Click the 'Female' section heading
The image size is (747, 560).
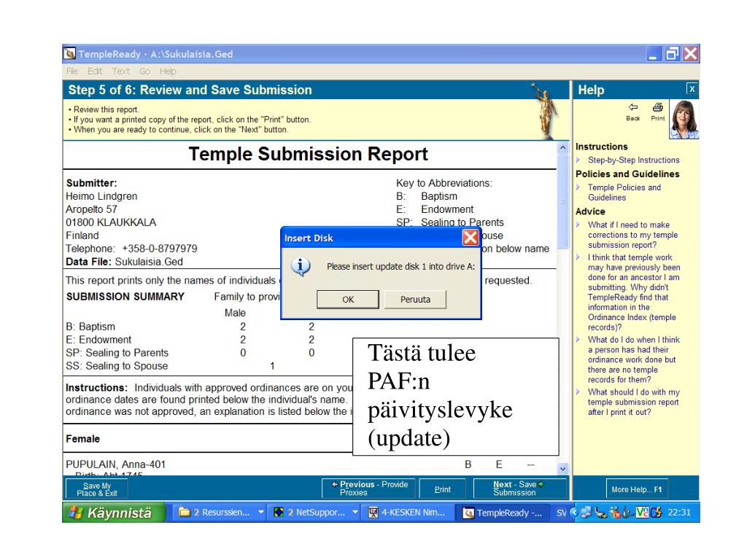tap(83, 438)
